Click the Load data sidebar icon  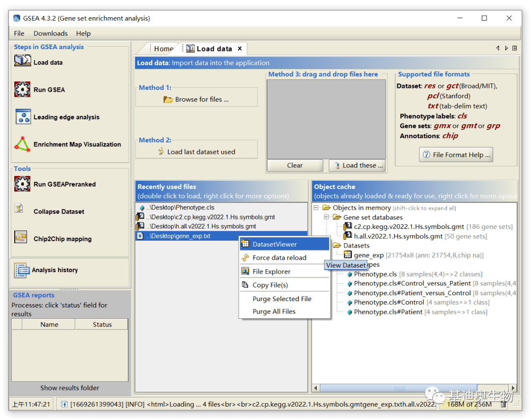pos(23,62)
